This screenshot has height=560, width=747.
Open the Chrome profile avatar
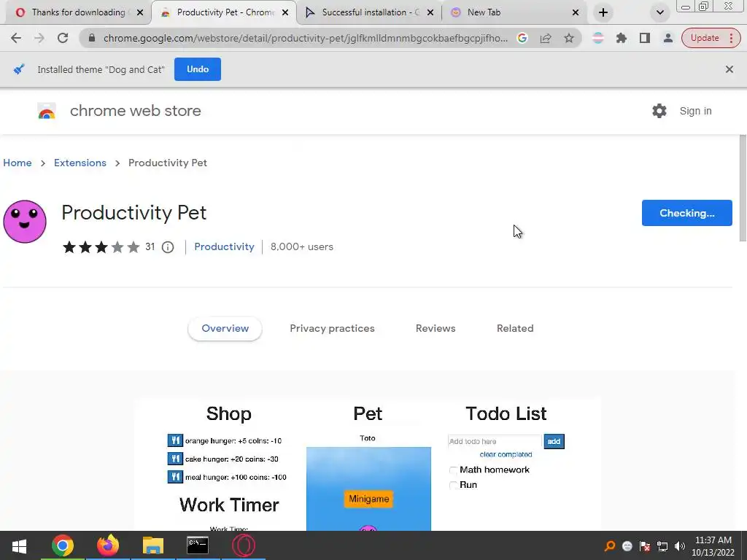[668, 38]
